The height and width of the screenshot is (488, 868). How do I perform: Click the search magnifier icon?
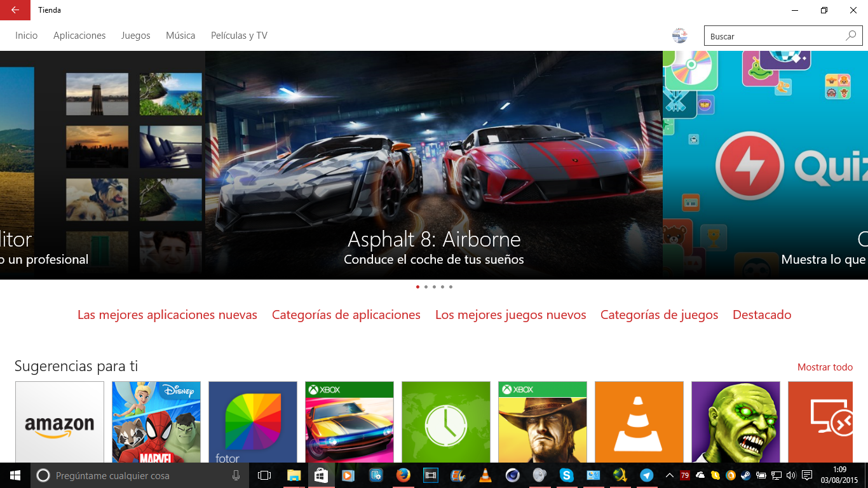click(x=851, y=36)
